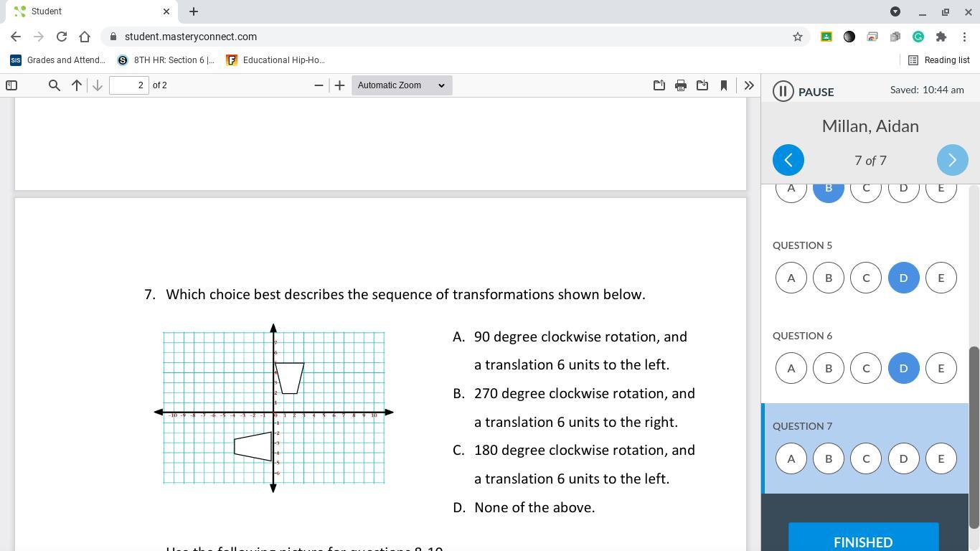This screenshot has height=551, width=980.
Task: Select answer B for Question 5
Action: tap(829, 278)
